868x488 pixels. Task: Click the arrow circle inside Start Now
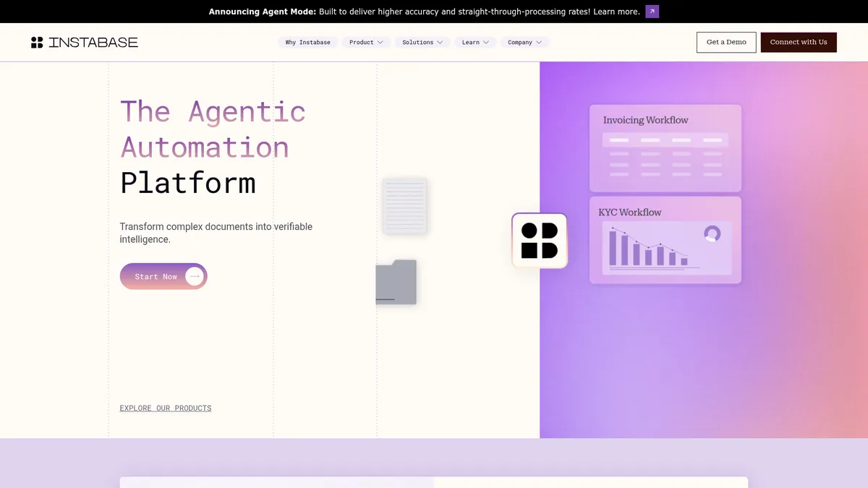click(194, 276)
